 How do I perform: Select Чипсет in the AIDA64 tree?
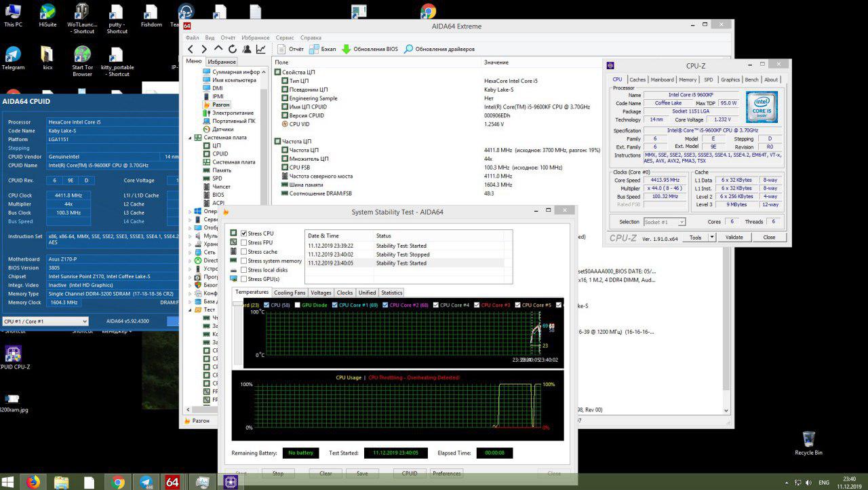(x=217, y=186)
